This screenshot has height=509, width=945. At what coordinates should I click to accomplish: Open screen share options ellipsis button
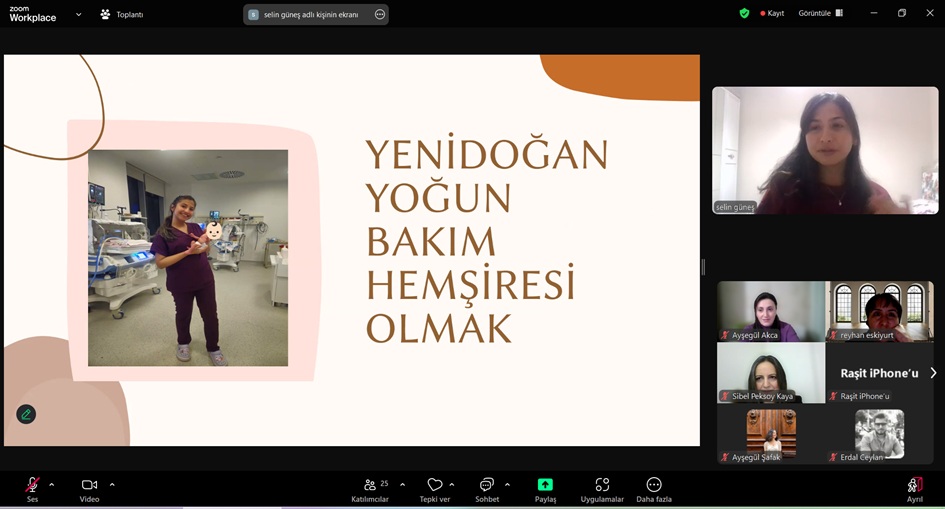379,14
